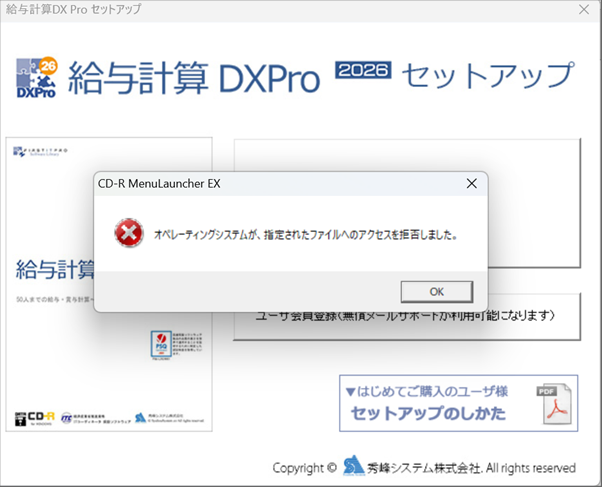The image size is (602, 487).
Task: Click the ユーザ会員登録 button
Action: click(x=407, y=318)
